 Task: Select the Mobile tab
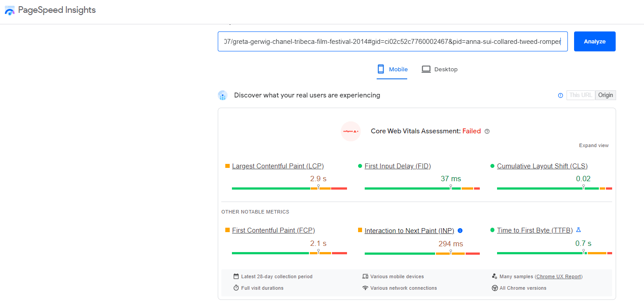(392, 70)
